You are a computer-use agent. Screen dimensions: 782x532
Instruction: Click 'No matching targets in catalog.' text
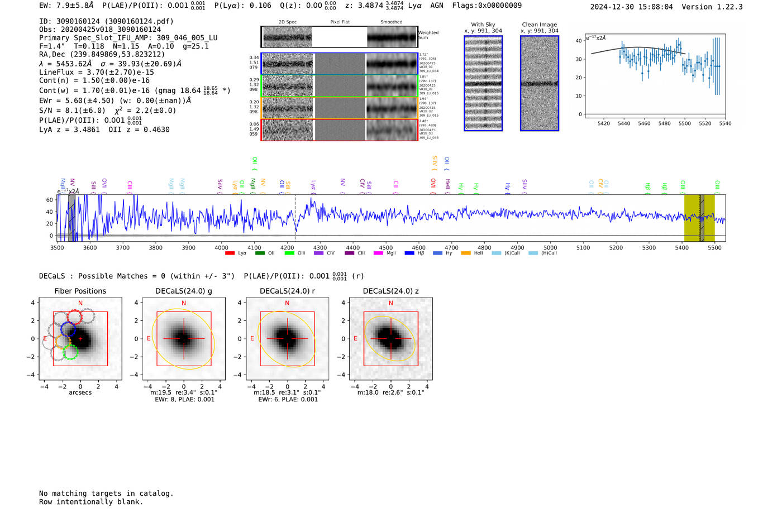pyautogui.click(x=106, y=493)
